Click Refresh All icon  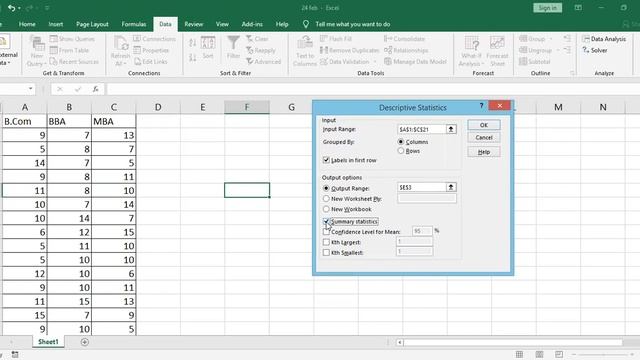click(120, 51)
